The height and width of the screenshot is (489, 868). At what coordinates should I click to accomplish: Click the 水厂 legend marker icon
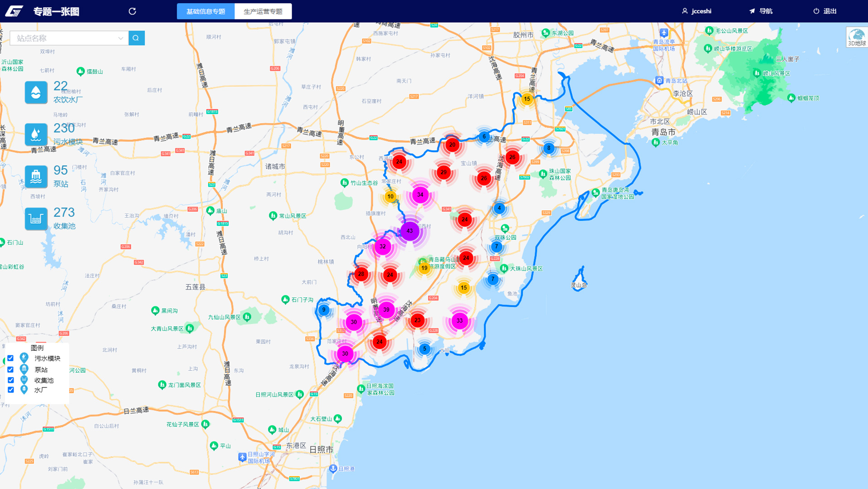(x=24, y=390)
